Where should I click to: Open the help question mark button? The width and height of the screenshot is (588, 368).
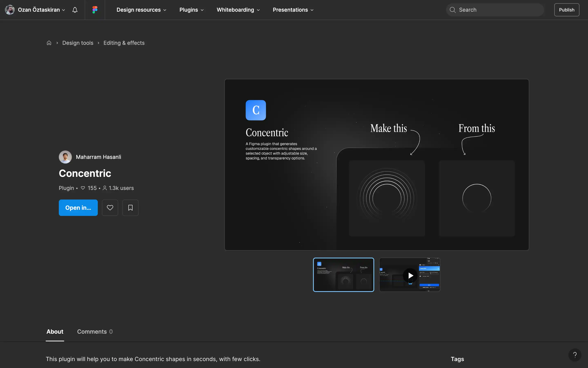click(x=575, y=355)
